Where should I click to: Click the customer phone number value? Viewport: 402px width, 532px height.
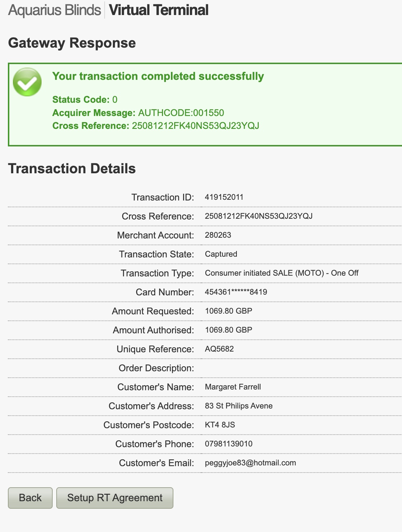(x=229, y=444)
